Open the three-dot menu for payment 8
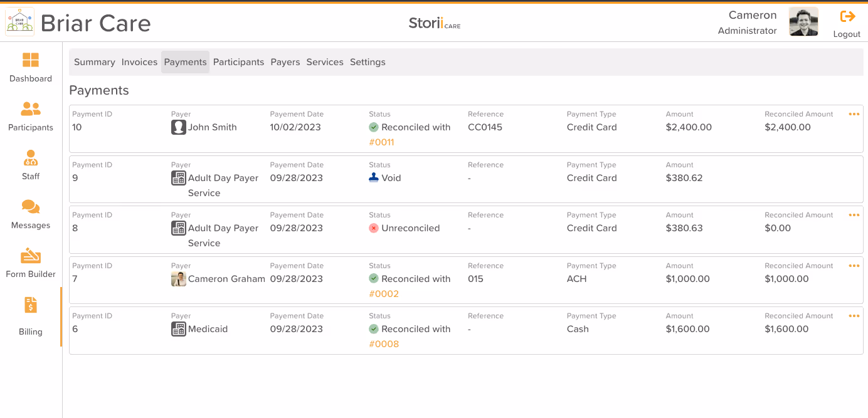This screenshot has width=868, height=418. tap(854, 215)
